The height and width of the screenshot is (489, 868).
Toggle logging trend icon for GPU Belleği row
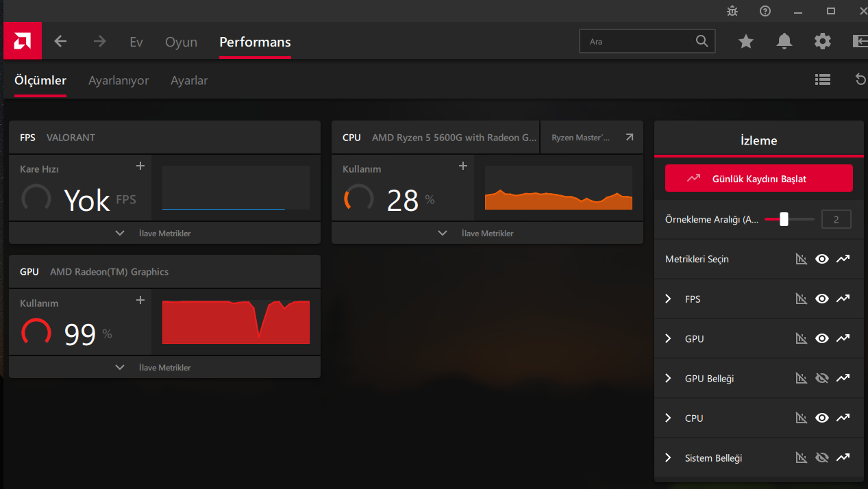[843, 378]
